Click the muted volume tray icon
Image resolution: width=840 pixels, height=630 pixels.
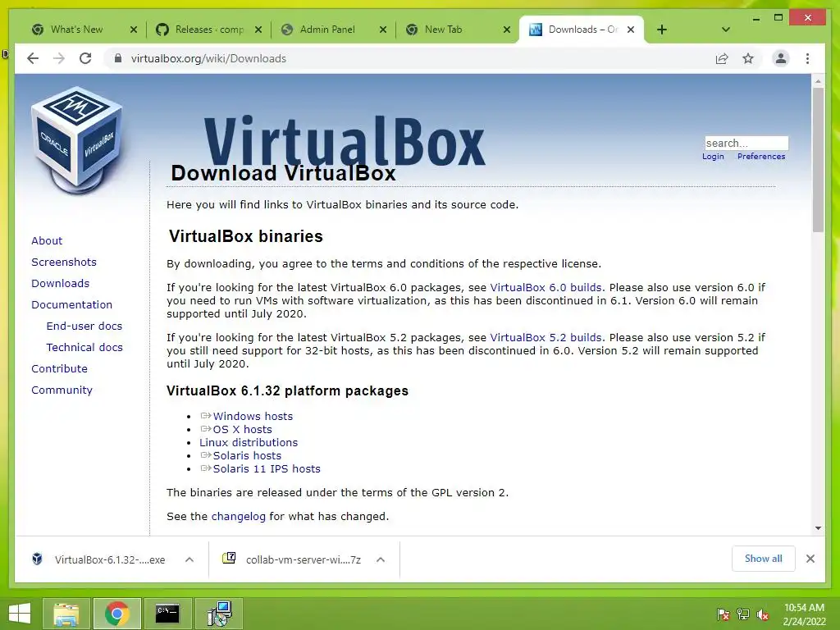(x=762, y=614)
